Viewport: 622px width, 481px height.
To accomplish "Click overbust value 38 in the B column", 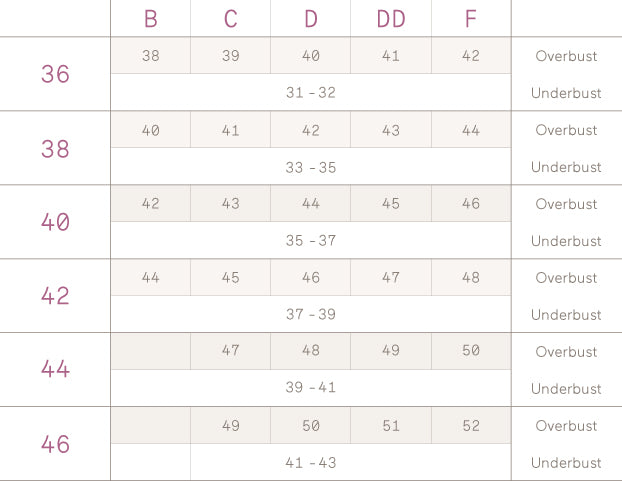I will pos(150,56).
